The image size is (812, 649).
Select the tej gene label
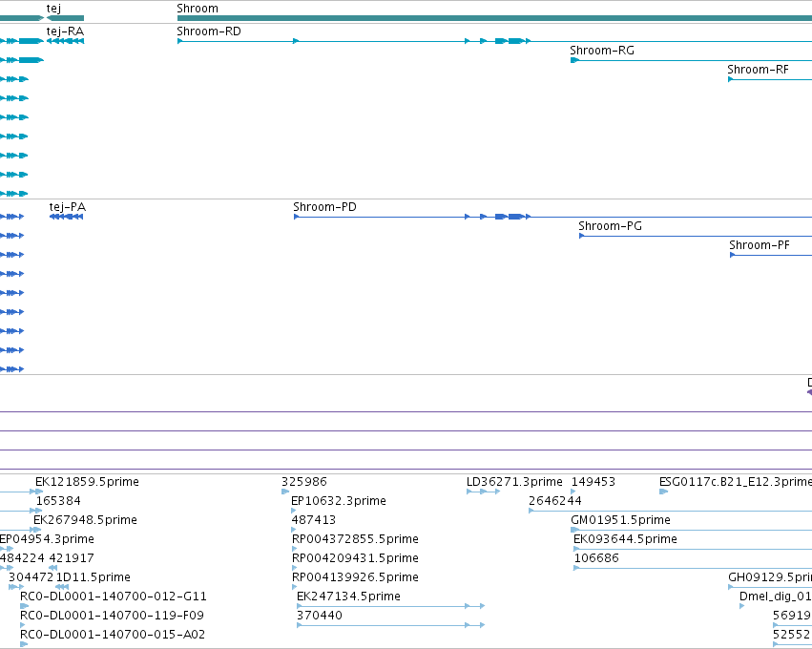[x=53, y=9]
